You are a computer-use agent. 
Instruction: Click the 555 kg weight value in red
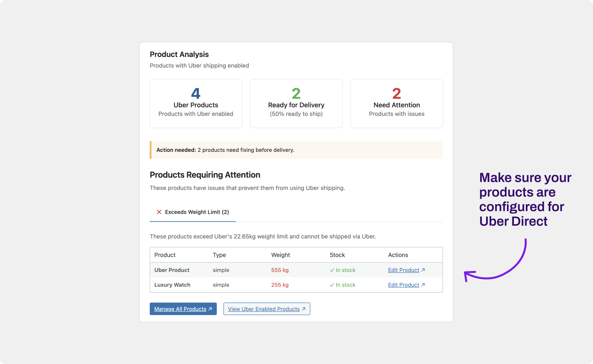point(280,270)
